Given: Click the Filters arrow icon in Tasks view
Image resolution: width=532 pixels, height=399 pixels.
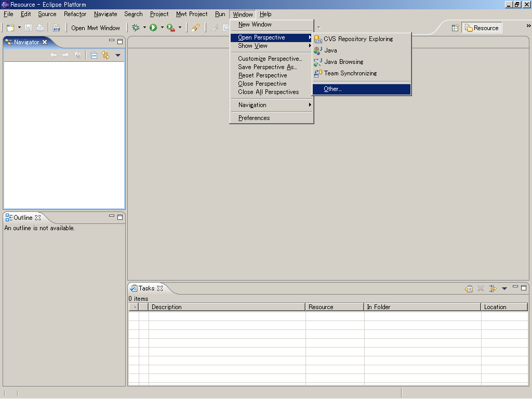Looking at the screenshot, I should 493,289.
